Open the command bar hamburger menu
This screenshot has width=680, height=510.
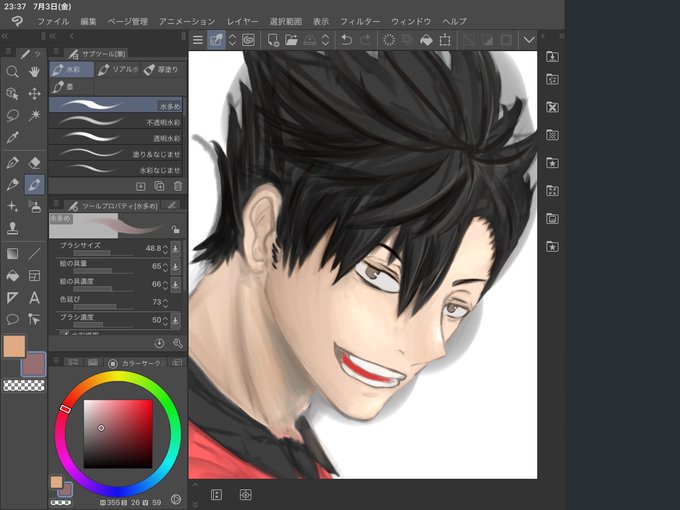(198, 40)
